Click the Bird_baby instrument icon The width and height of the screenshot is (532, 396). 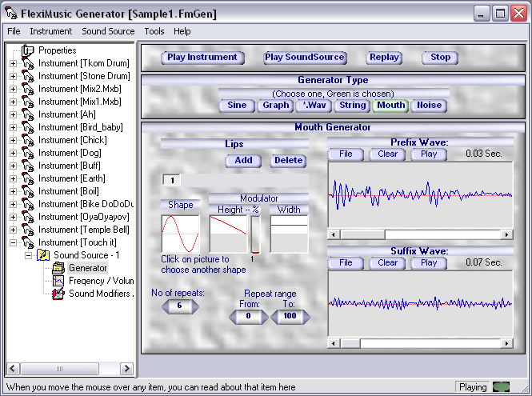tap(28, 127)
